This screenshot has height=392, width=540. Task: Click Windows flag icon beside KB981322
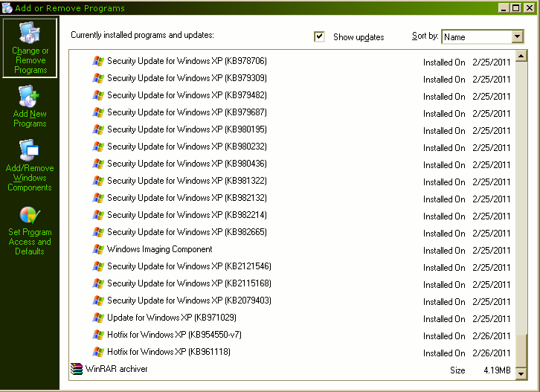point(98,181)
